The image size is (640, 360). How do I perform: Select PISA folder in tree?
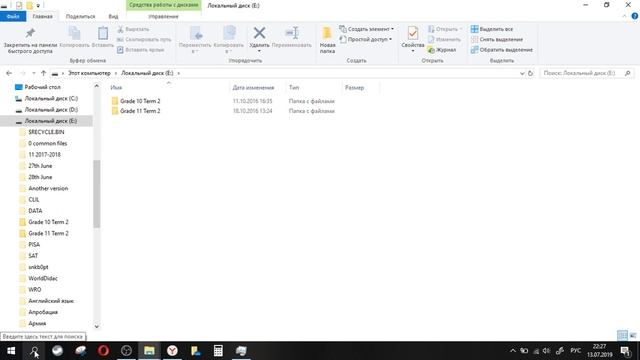coord(34,244)
